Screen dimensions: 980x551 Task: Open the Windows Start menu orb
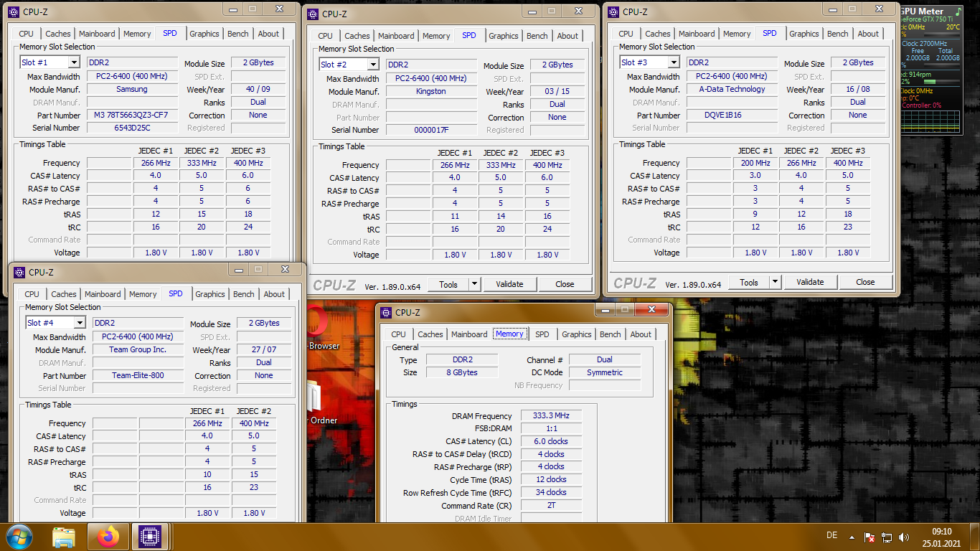(19, 537)
